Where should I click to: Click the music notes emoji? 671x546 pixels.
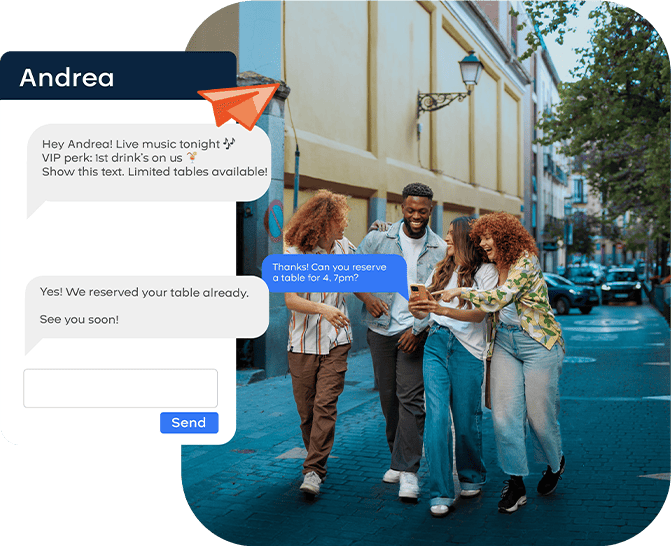(229, 143)
